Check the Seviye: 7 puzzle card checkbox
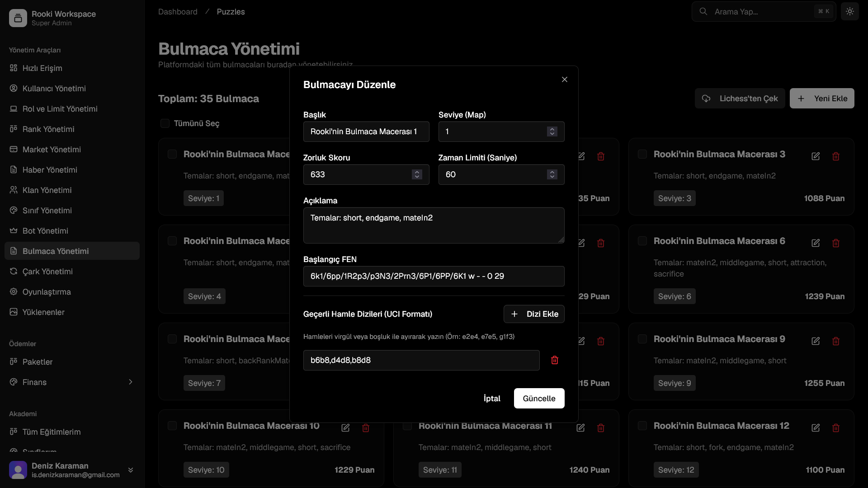Screen dimensions: 868x488 click(x=172, y=339)
